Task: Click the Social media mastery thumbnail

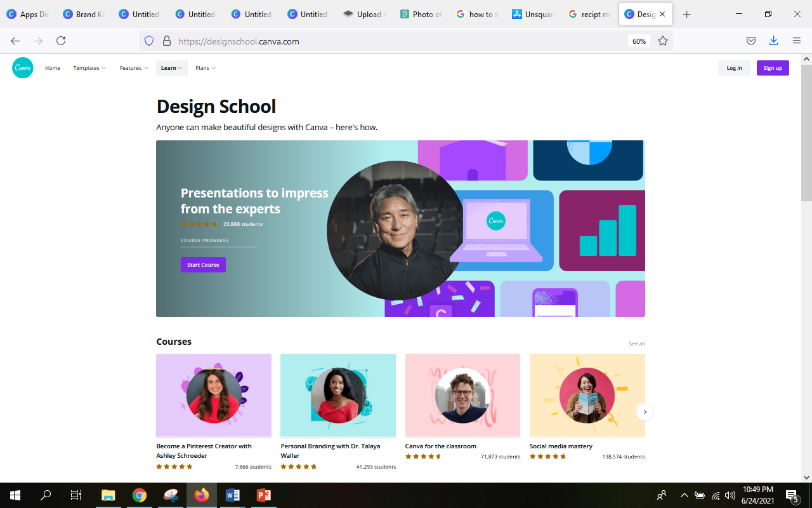Action: [x=587, y=396]
